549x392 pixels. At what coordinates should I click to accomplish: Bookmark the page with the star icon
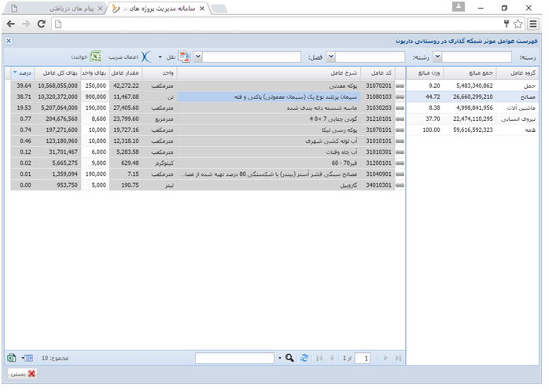pyautogui.click(x=518, y=24)
